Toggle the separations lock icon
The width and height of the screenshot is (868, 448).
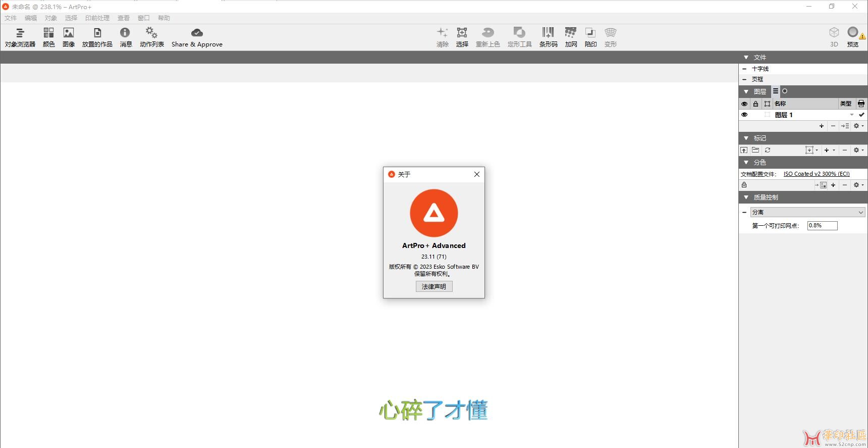[744, 185]
